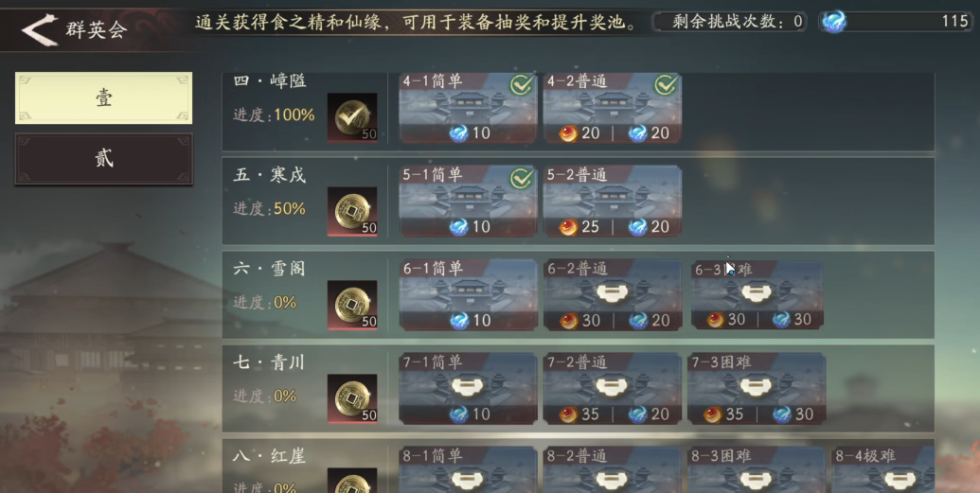The height and width of the screenshot is (493, 980).
Task: Claim the 四·嶂隘 checked gold coin reward
Action: [x=352, y=117]
